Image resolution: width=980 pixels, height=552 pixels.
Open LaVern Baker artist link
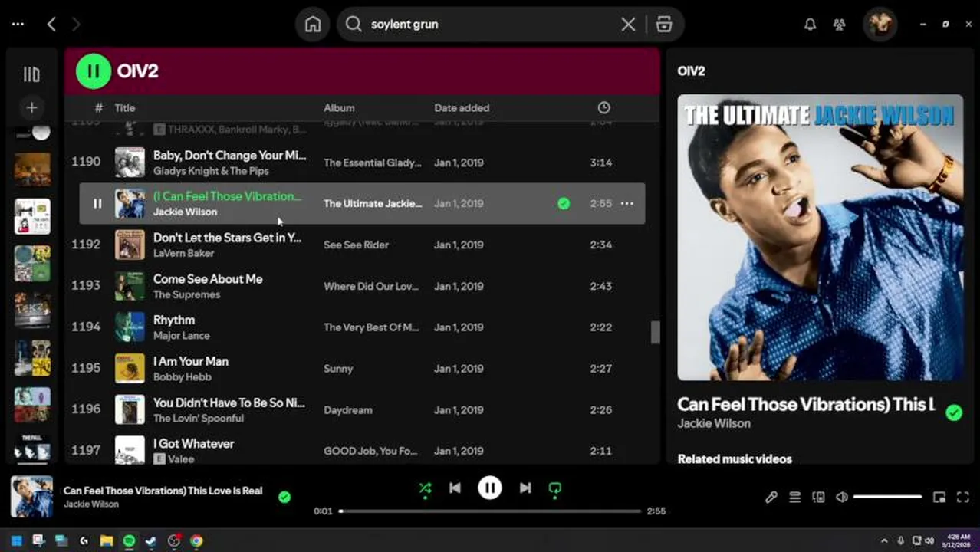[x=184, y=253]
